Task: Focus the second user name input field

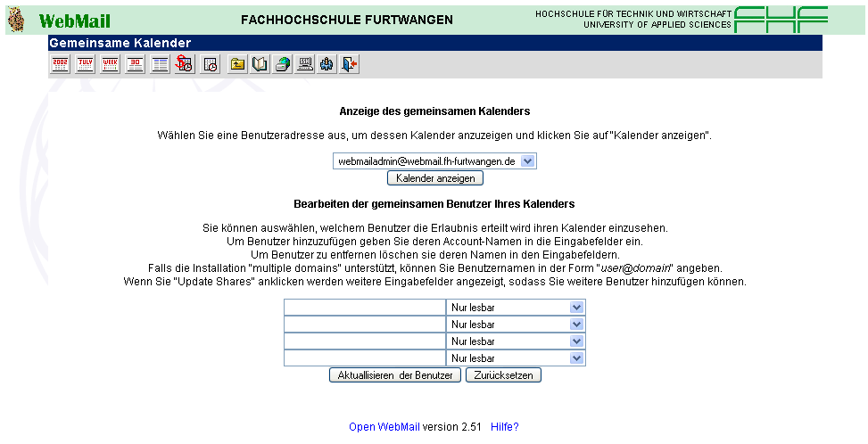Action: (365, 325)
